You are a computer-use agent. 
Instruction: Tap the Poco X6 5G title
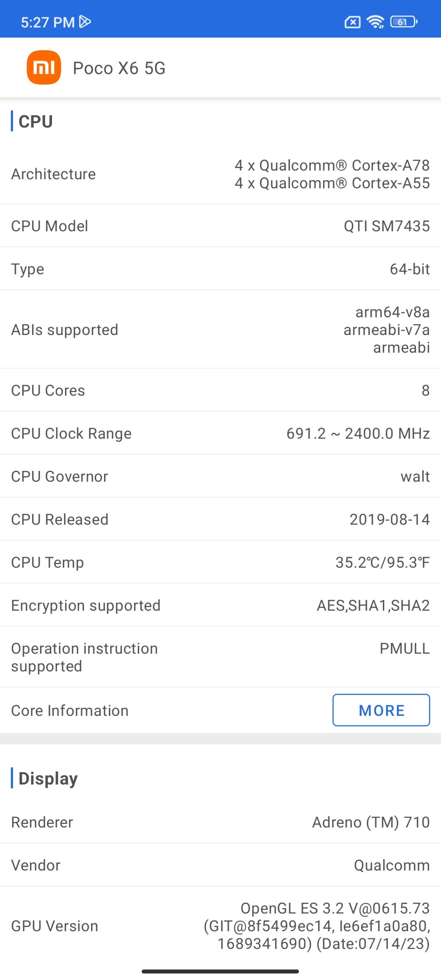pos(119,68)
